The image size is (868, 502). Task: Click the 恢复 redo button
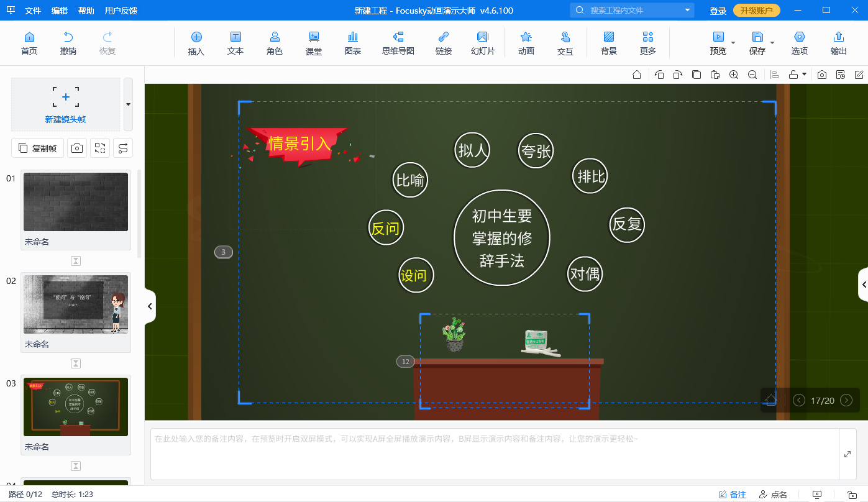click(107, 43)
